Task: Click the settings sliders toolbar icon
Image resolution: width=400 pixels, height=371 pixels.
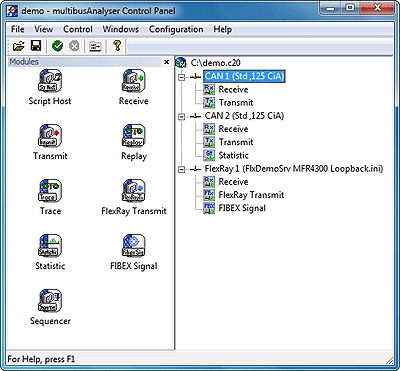Action: (95, 46)
